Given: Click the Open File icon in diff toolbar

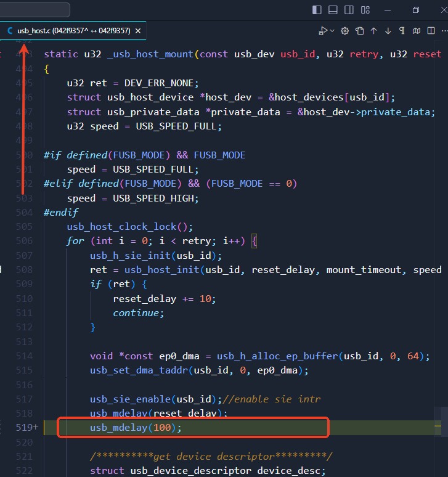Looking at the screenshot, I should coord(359,31).
